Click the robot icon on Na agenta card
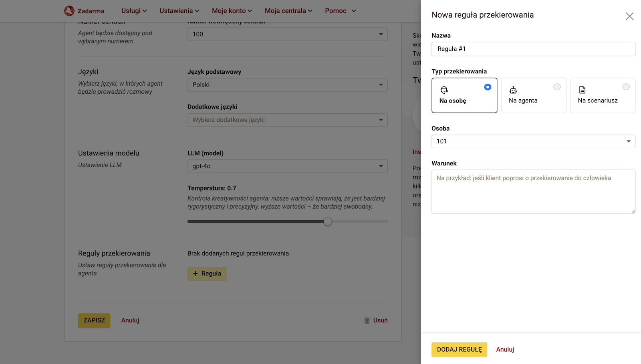The width and height of the screenshot is (641, 364). [x=513, y=90]
